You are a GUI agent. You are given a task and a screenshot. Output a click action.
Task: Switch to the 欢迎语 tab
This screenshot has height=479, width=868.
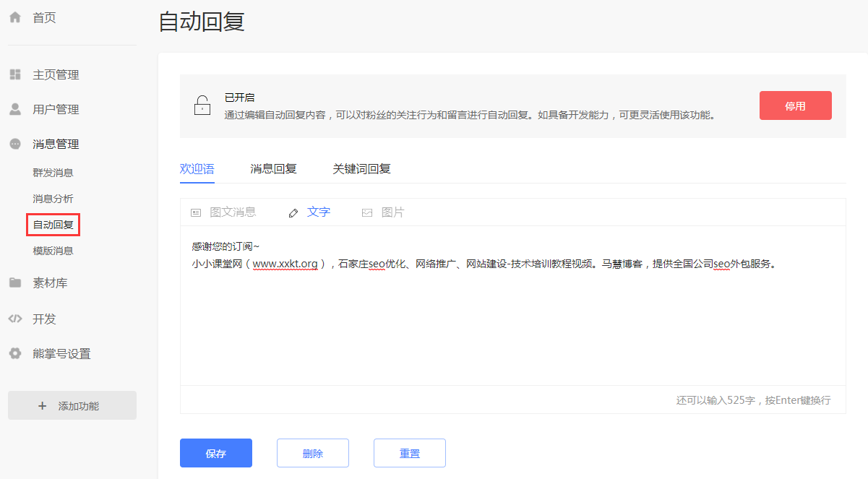click(x=197, y=169)
